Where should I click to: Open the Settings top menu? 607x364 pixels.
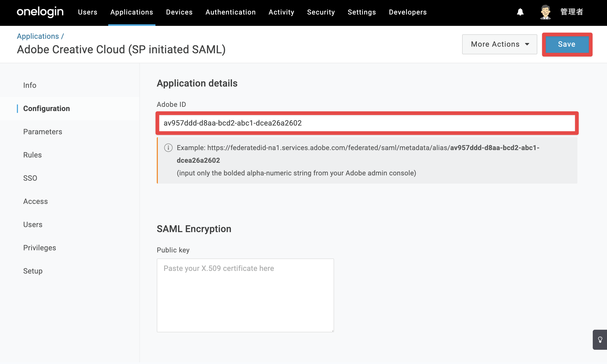pos(362,12)
